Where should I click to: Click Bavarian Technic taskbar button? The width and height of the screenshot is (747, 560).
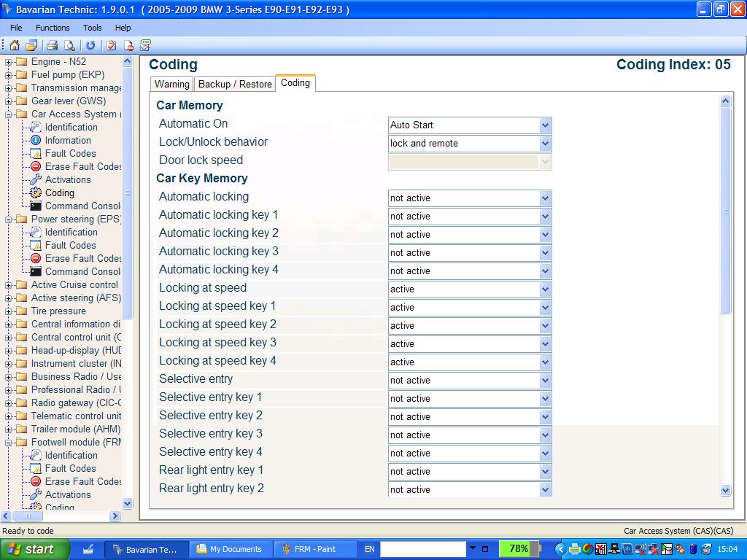click(146, 549)
